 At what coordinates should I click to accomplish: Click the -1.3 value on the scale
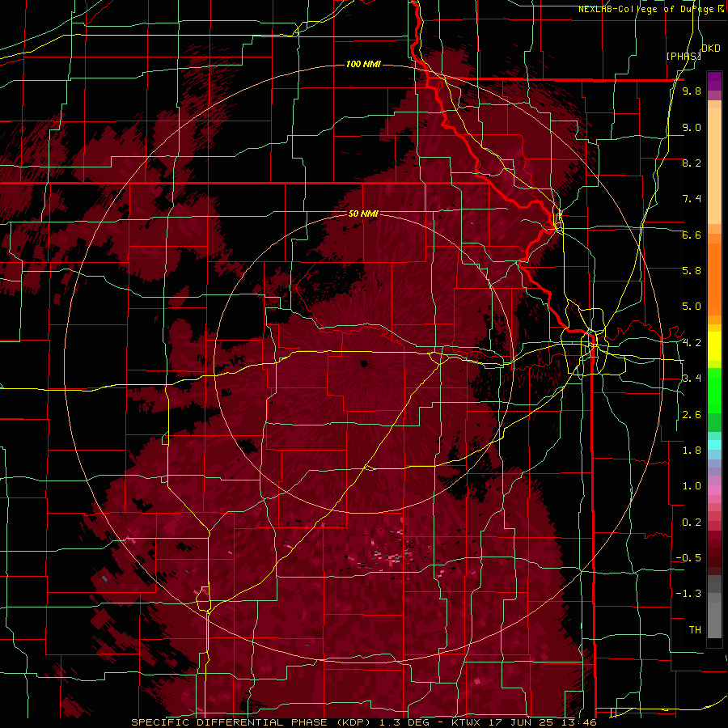coord(688,594)
